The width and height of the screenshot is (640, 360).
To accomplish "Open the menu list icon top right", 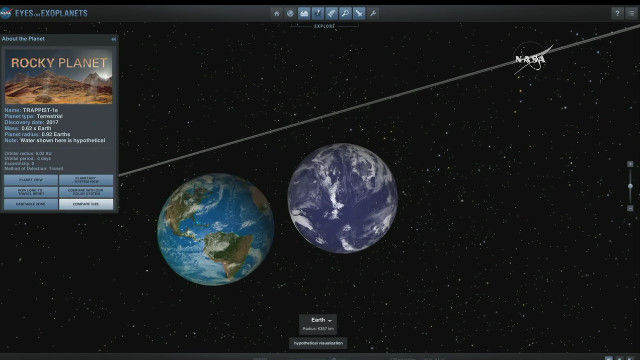I will point(631,13).
